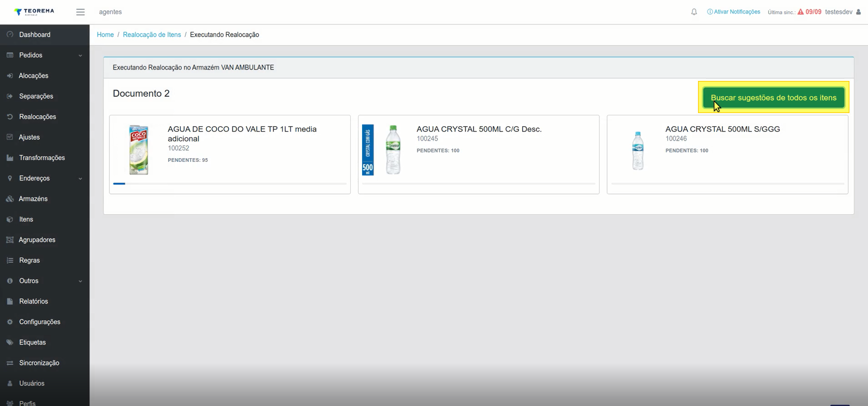The width and height of the screenshot is (868, 406).
Task: Click the agentes label in the header
Action: (x=110, y=12)
